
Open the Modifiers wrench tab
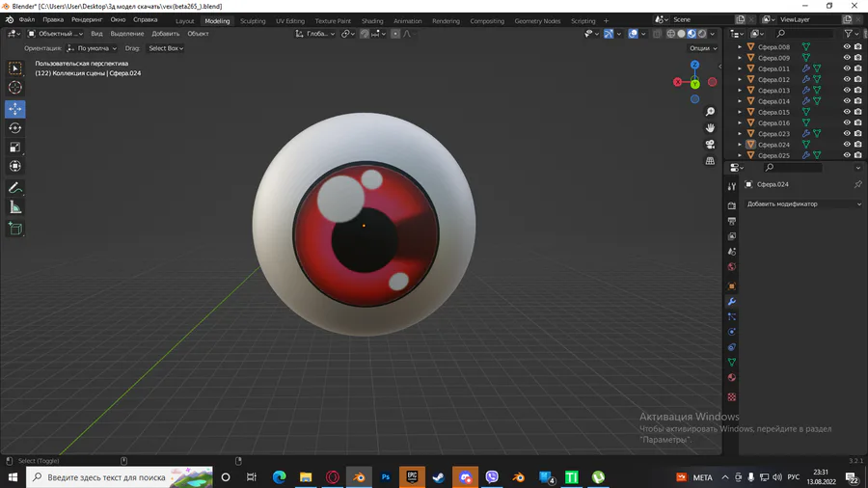732,302
